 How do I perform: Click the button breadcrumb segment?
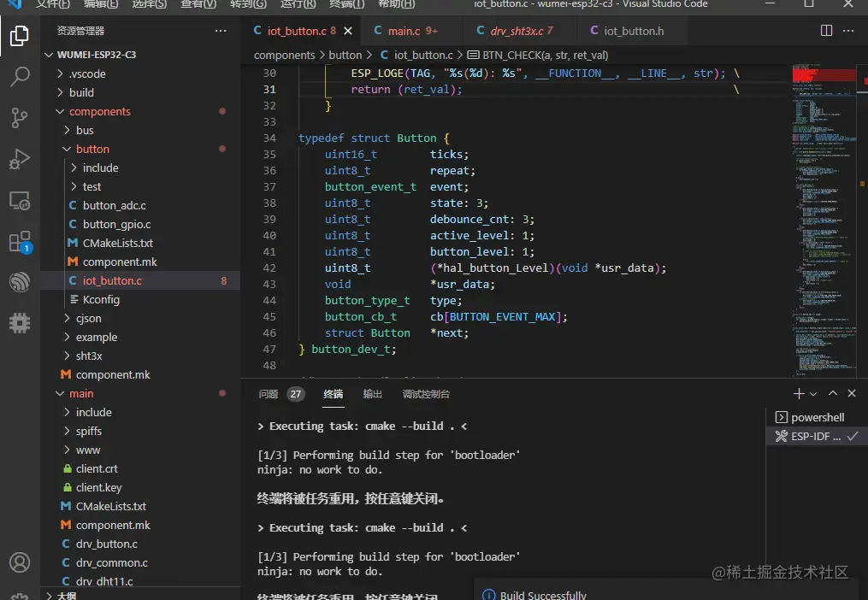345,56
